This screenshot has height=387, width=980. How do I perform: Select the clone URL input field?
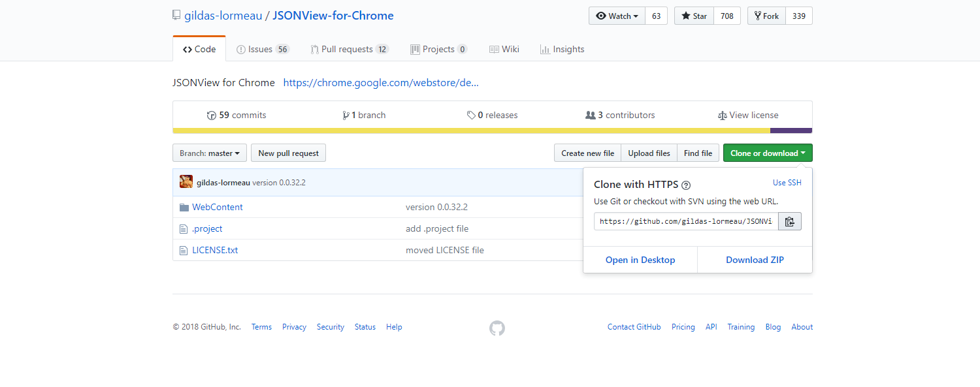686,221
